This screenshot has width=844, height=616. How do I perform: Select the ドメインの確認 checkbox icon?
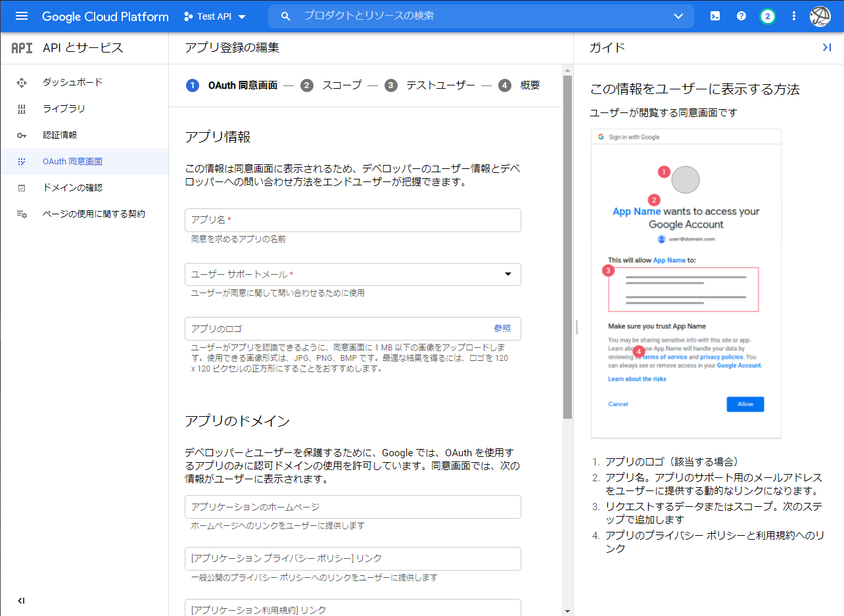(22, 188)
